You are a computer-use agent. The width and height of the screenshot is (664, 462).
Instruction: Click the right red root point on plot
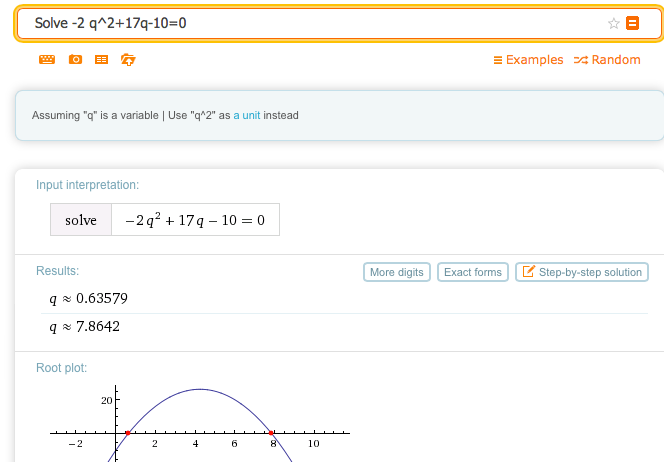tap(272, 433)
